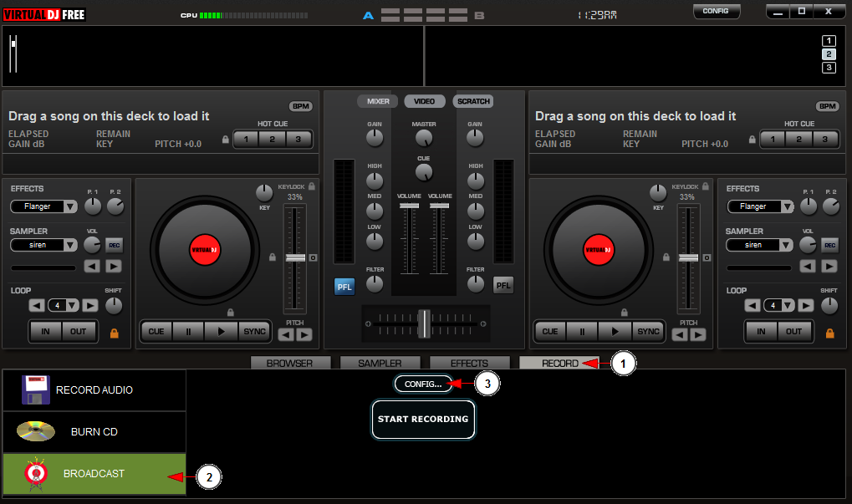Select the Record tab
Screen dimensions: 852x504
tap(559, 363)
